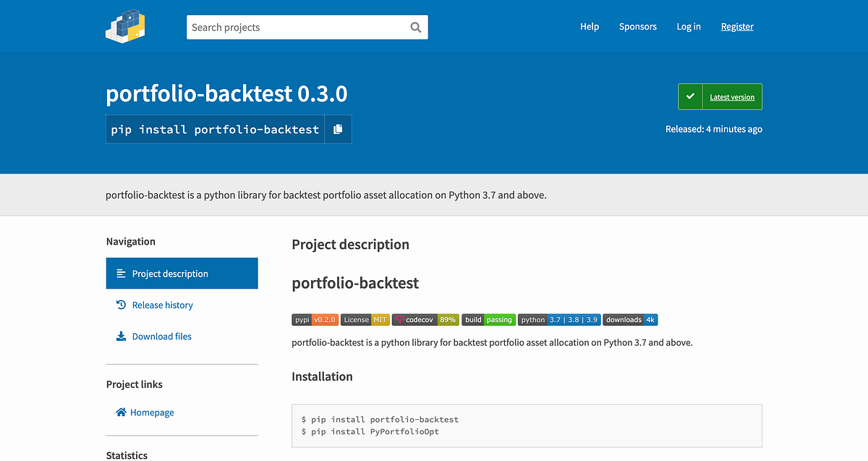Select the Sponsors navigation item

637,26
